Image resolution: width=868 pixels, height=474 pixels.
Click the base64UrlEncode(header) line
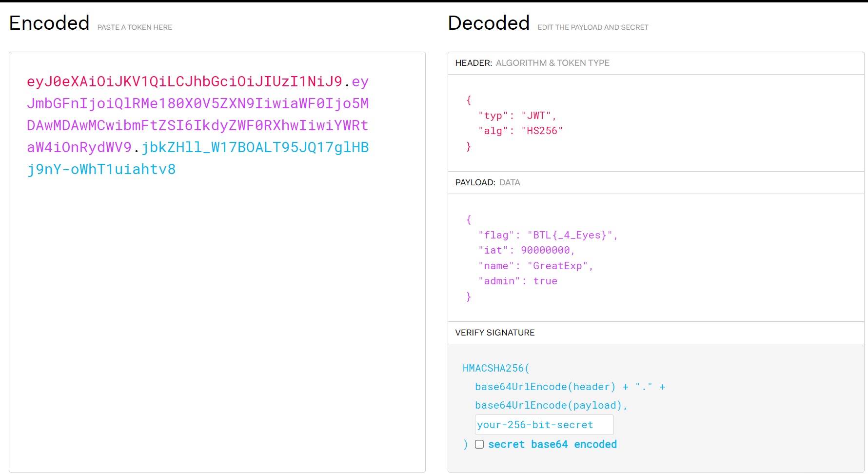[570, 387]
